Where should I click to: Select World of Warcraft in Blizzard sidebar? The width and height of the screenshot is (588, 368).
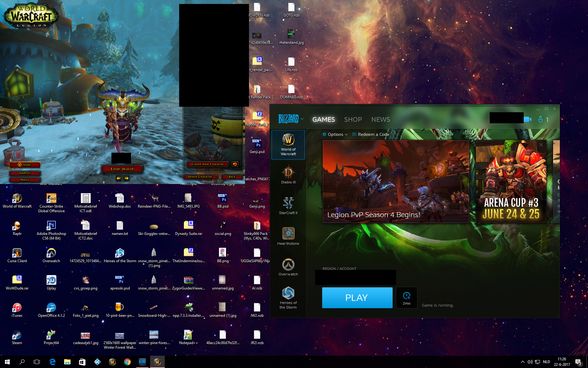[288, 145]
